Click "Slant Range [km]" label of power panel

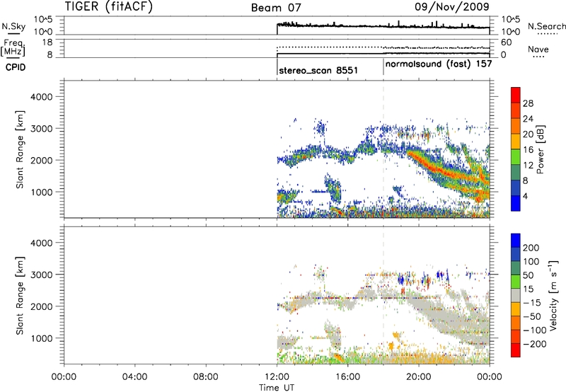click(20, 149)
